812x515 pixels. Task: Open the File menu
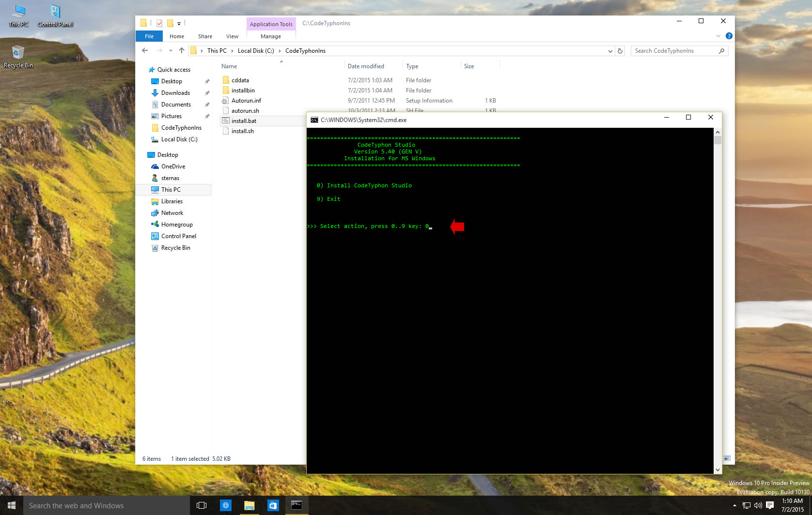pos(149,36)
